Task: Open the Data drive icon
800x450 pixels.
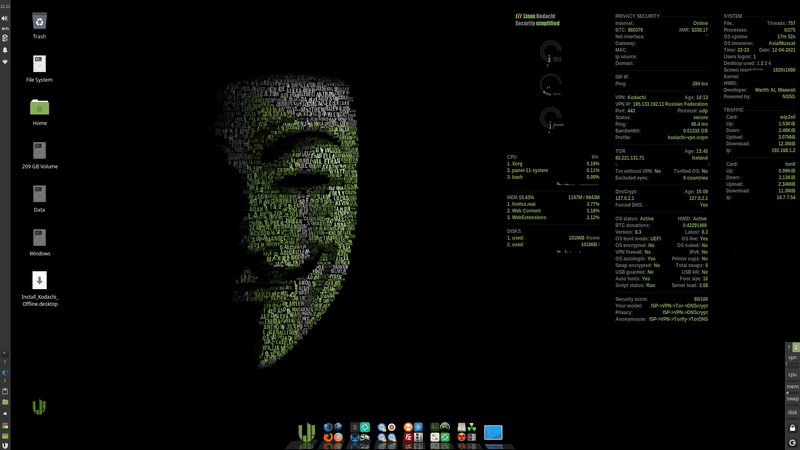Action: [39, 194]
